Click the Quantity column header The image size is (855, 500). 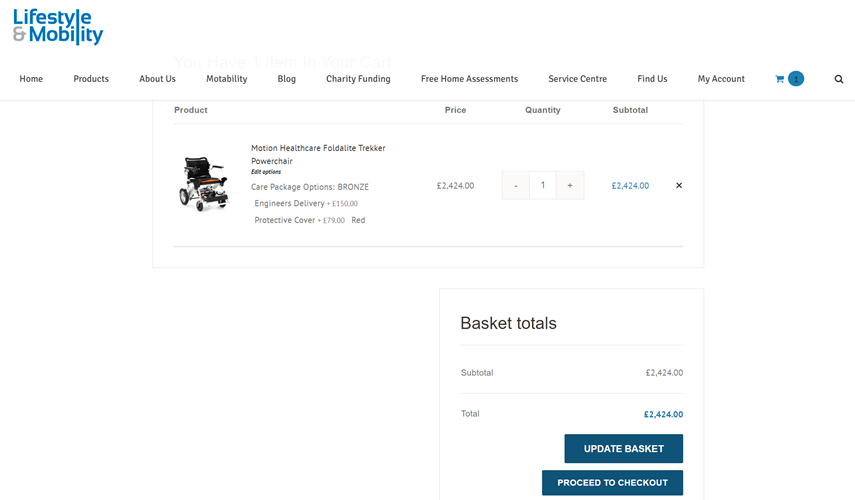point(543,110)
